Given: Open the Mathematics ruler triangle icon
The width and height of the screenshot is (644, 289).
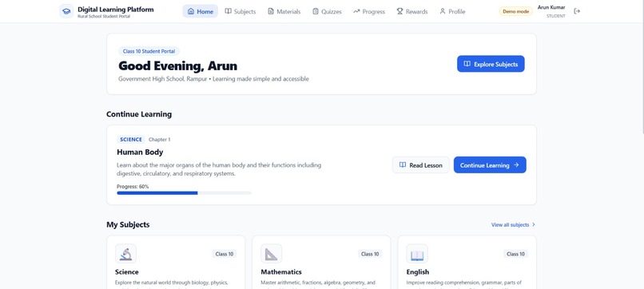Looking at the screenshot, I should 271,254.
